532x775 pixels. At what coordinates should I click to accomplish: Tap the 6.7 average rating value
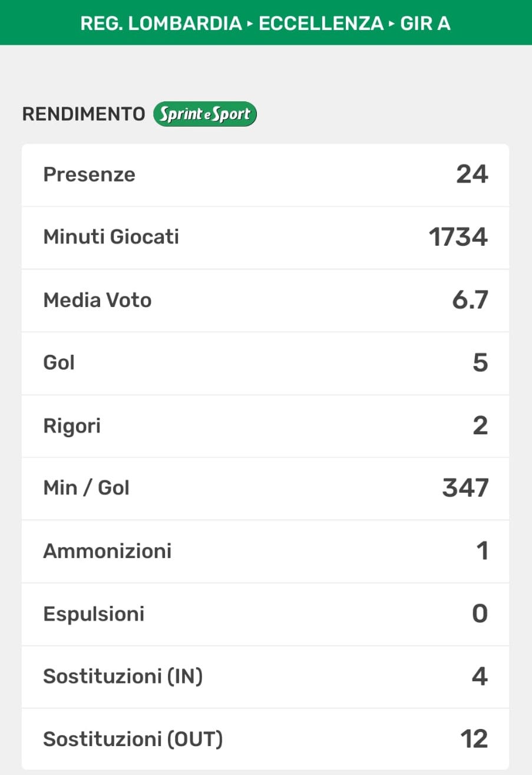click(x=470, y=301)
